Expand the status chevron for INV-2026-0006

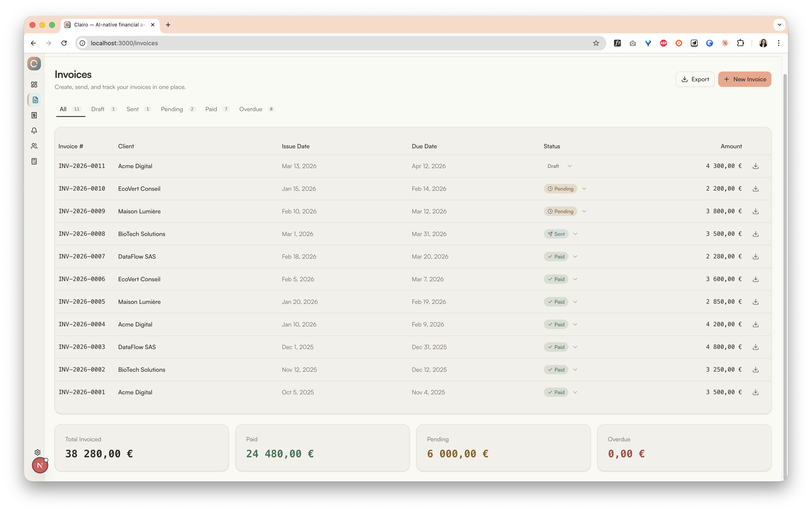click(575, 279)
